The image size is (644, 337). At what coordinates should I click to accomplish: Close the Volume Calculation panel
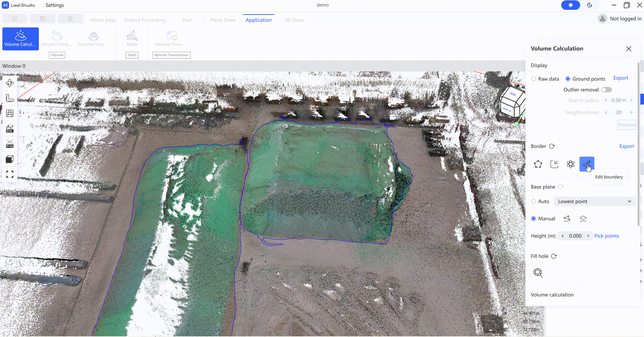coord(629,49)
